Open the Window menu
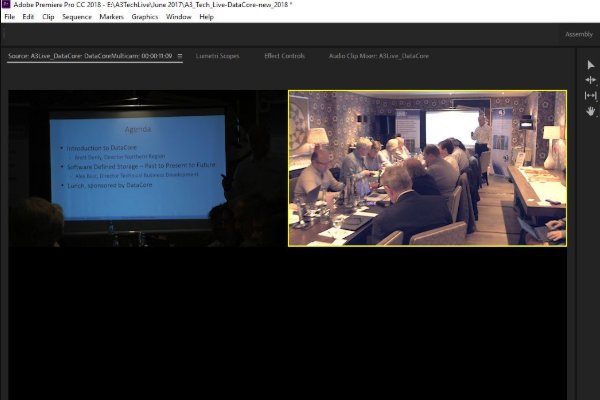 coord(179,17)
